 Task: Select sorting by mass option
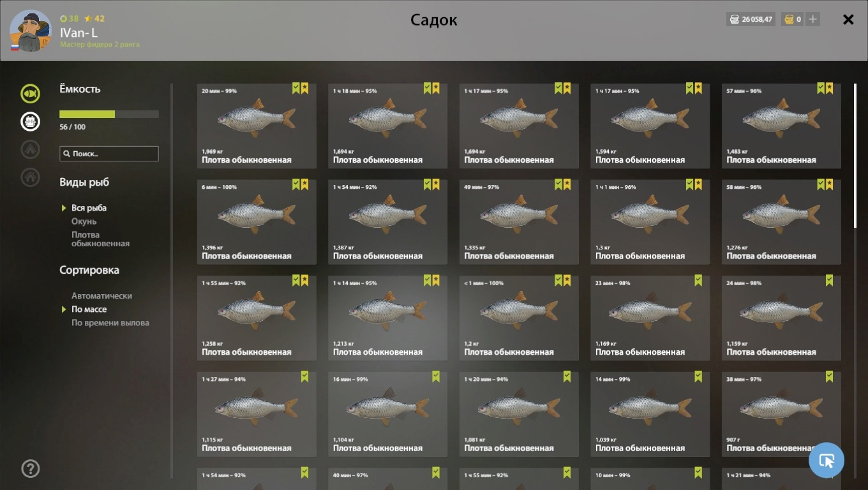pyautogui.click(x=89, y=309)
